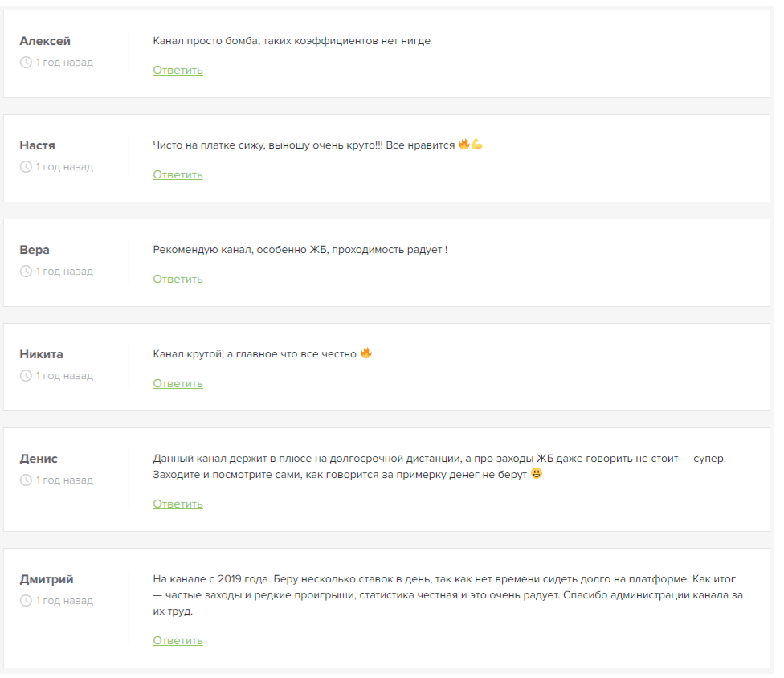The image size is (784, 678).
Task: Click Денис's comment text
Action: [x=439, y=467]
